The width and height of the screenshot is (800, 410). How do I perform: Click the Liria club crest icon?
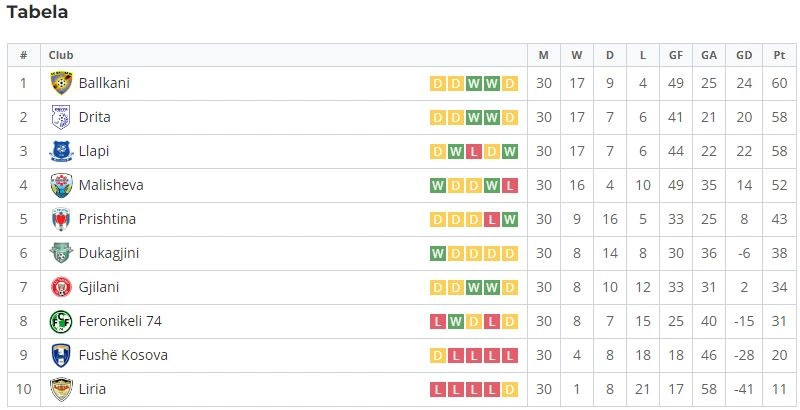[61, 389]
